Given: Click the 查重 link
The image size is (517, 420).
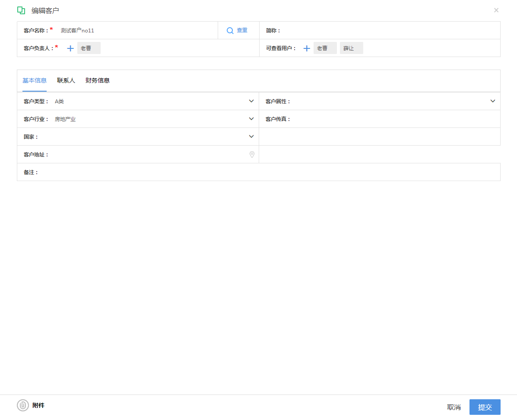Looking at the screenshot, I should [242, 30].
